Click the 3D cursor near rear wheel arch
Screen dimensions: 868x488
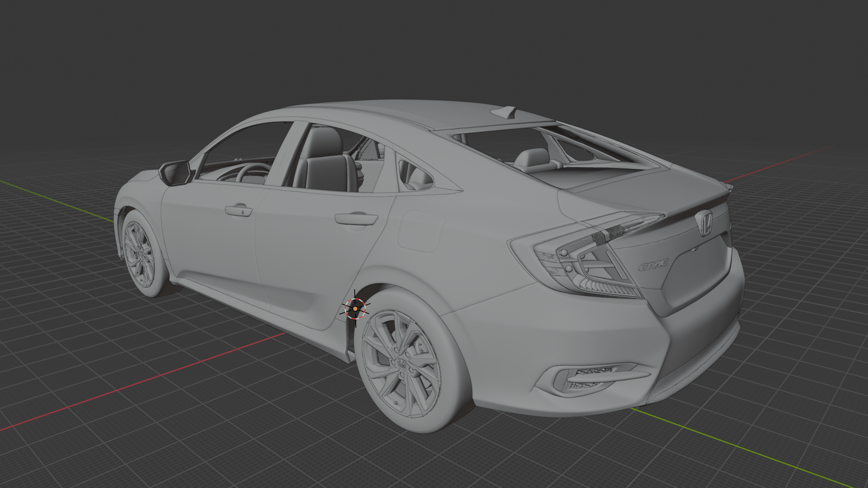[x=355, y=308]
